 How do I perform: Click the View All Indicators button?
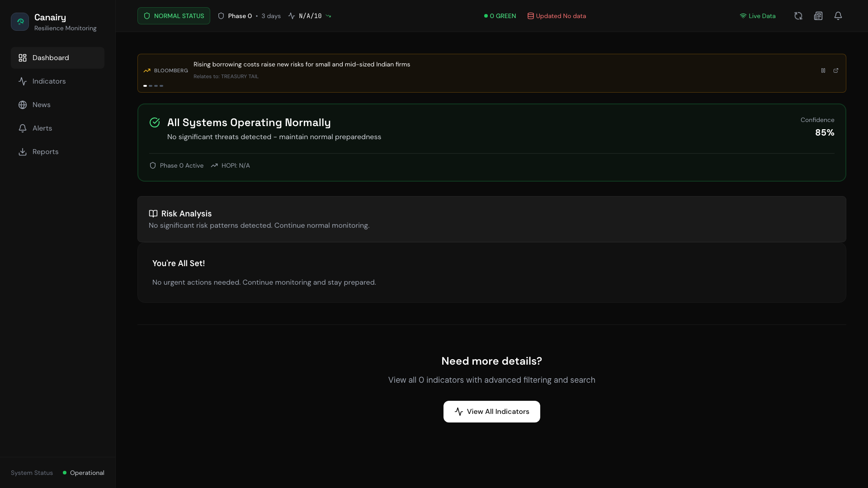click(491, 412)
